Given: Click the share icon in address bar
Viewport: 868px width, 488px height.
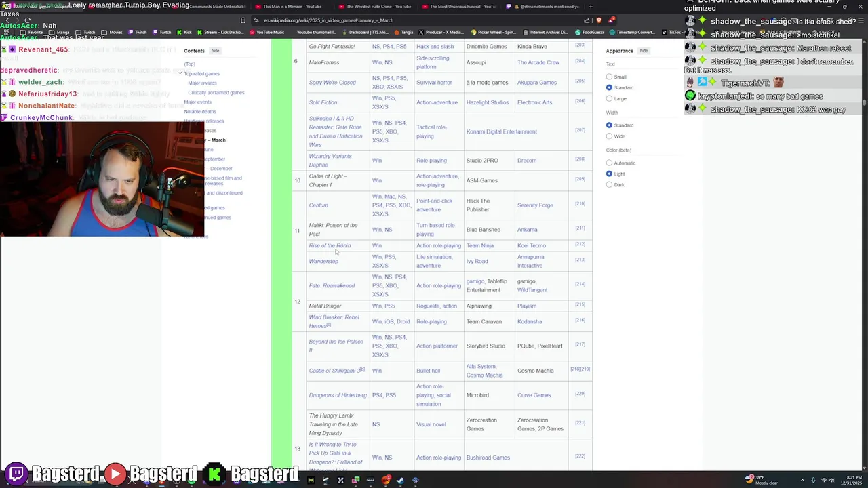Looking at the screenshot, I should [587, 20].
